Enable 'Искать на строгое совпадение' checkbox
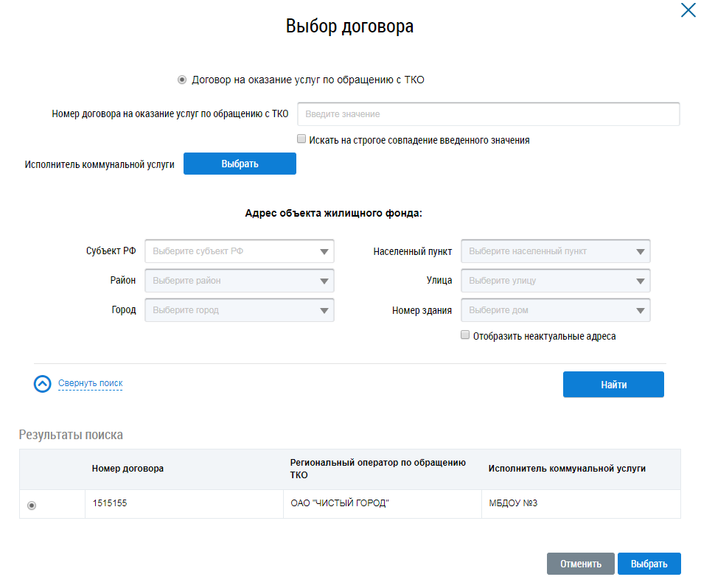Screen dimensions: 701x588 point(301,139)
